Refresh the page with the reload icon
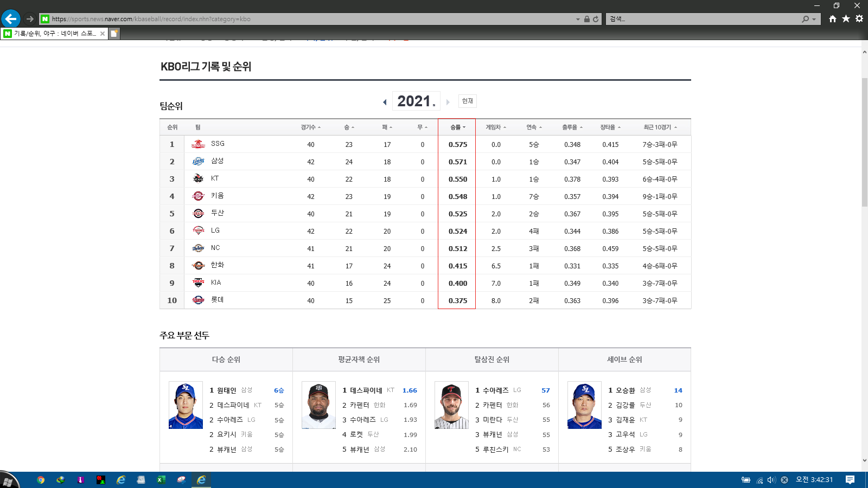Screen dimensions: 868x488 click(x=596, y=19)
